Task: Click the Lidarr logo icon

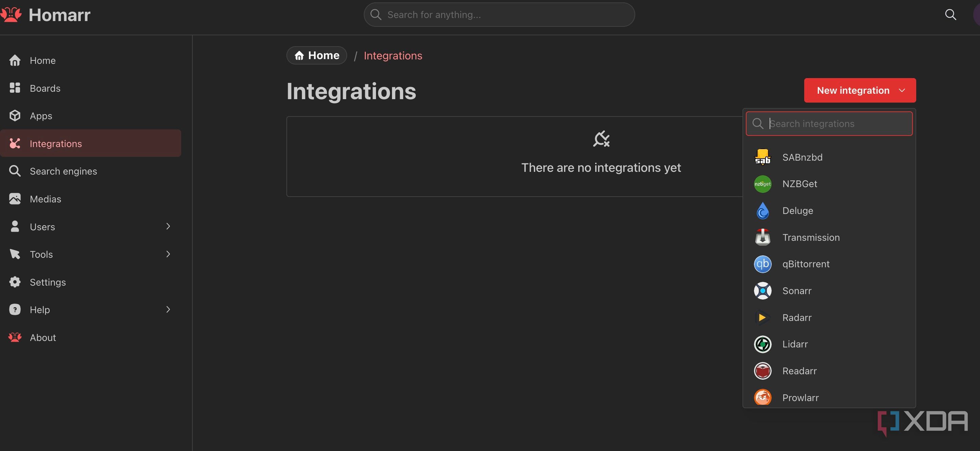Action: [762, 344]
